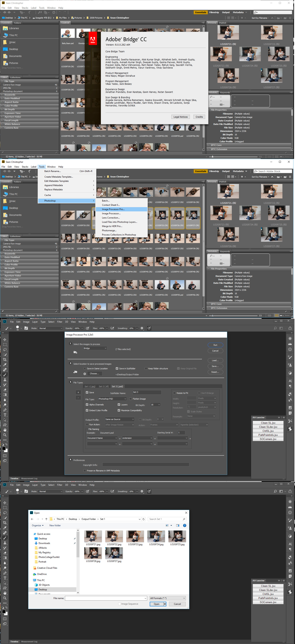This screenshot has width=295, height=644.
Task: Click source folder icon under Bridge dropdown in Image Processor Pro
Action: (75, 352)
